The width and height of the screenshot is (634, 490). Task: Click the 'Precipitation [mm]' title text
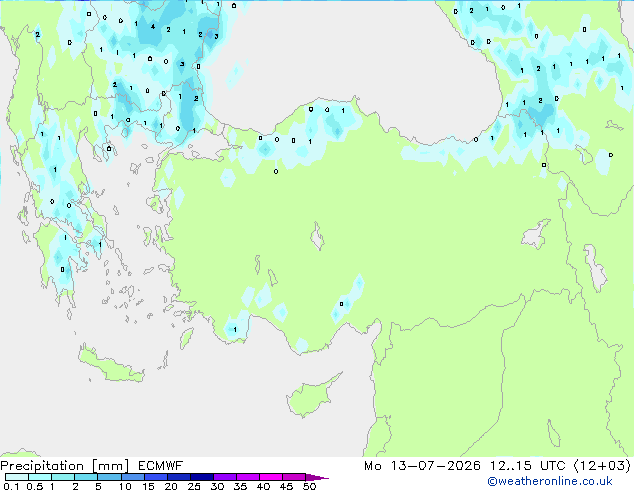coord(64,466)
